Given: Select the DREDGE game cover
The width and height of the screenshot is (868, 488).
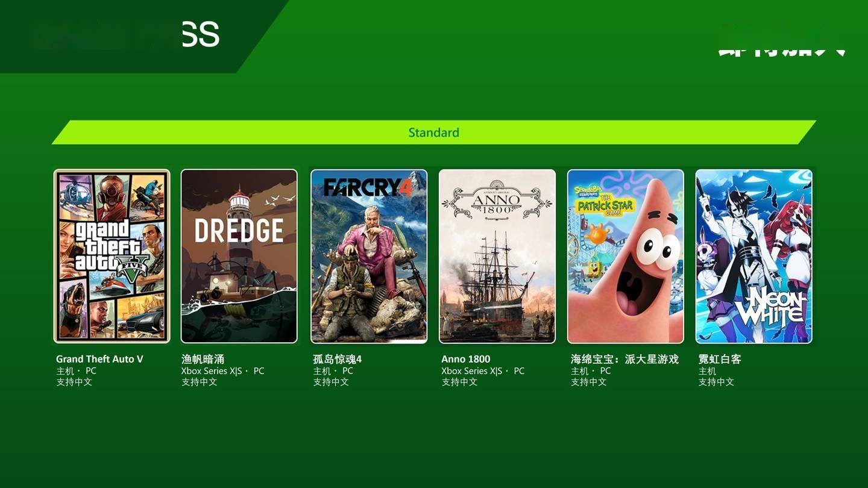Looking at the screenshot, I should coord(239,256).
